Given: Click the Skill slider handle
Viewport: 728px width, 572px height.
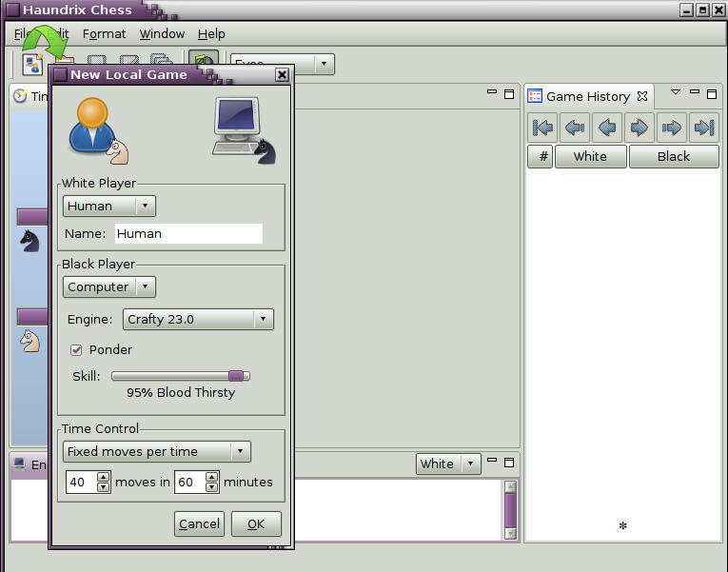Looking at the screenshot, I should 235,376.
